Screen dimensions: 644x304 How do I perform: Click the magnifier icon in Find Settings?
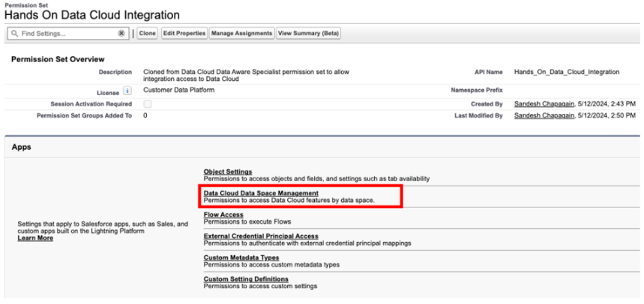click(13, 34)
